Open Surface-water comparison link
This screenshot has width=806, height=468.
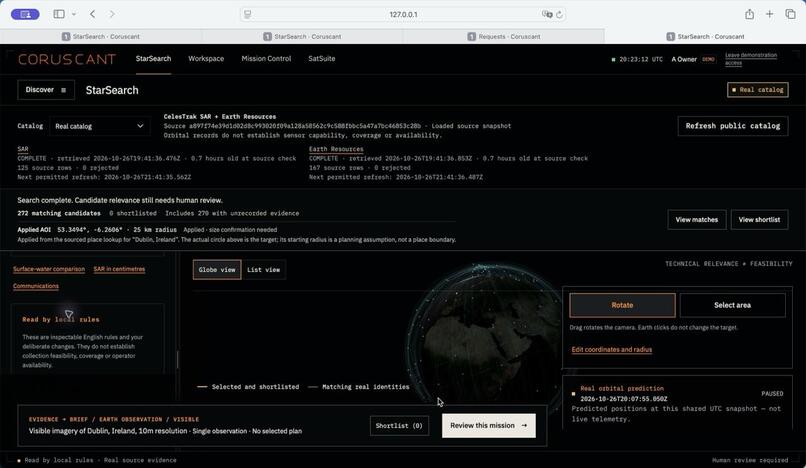click(x=49, y=269)
